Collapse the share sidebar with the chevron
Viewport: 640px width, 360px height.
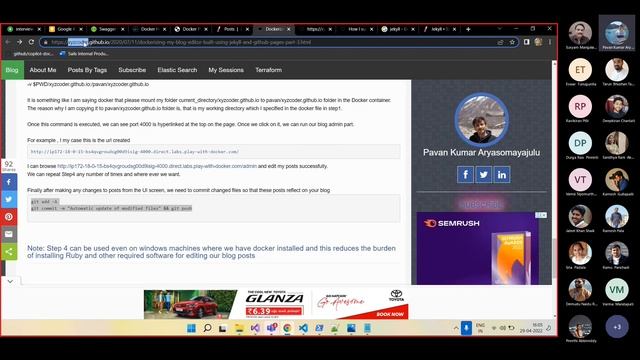pos(10,281)
